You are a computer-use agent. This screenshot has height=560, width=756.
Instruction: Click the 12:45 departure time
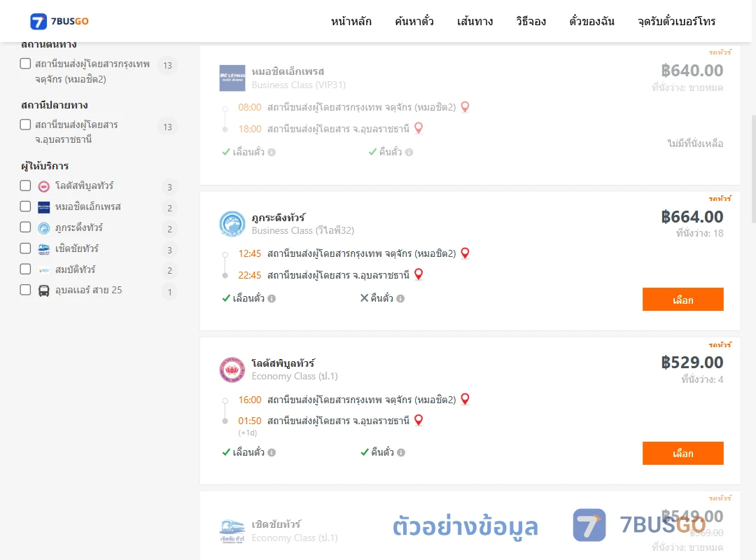250,253
